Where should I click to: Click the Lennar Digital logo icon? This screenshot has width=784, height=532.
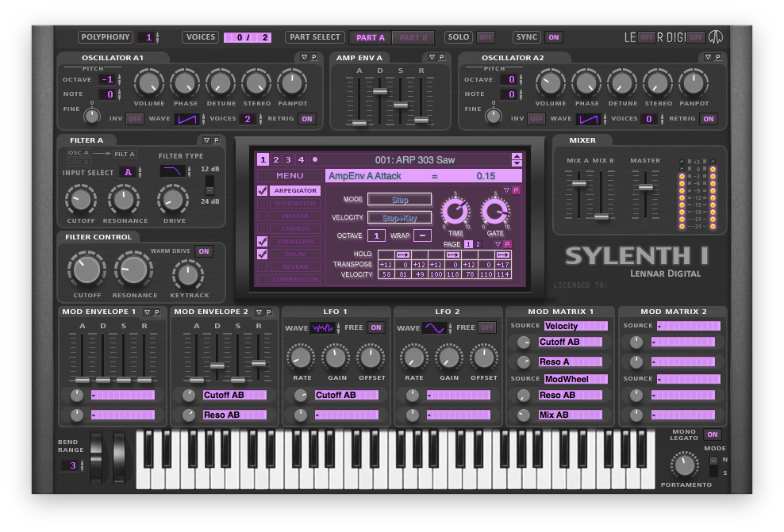[716, 37]
